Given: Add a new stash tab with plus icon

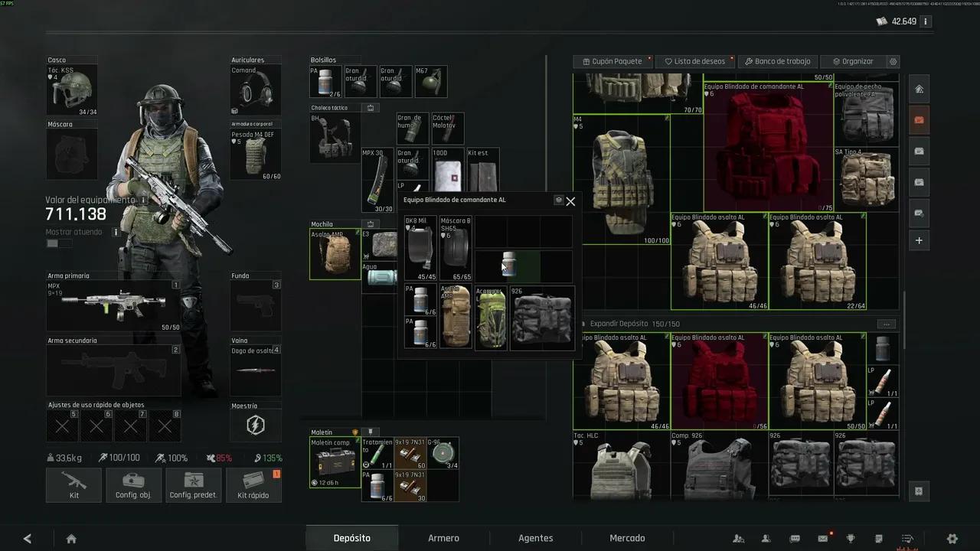Looking at the screenshot, I should (919, 240).
